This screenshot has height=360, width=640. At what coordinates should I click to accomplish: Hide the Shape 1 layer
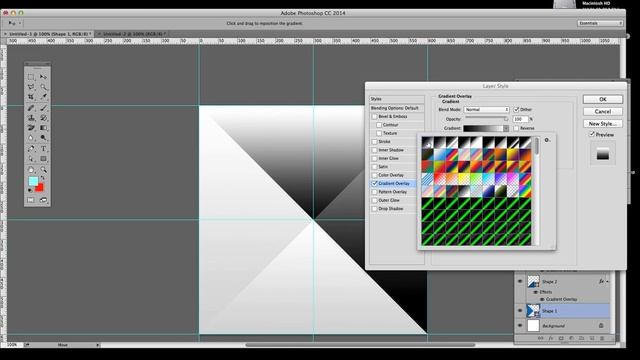pyautogui.click(x=520, y=311)
